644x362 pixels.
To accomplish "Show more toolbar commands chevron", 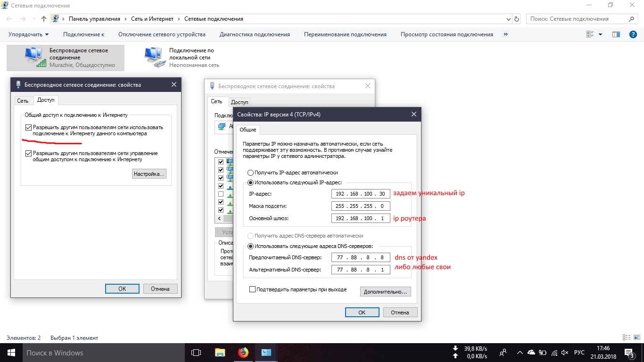I will pyautogui.click(x=506, y=34).
